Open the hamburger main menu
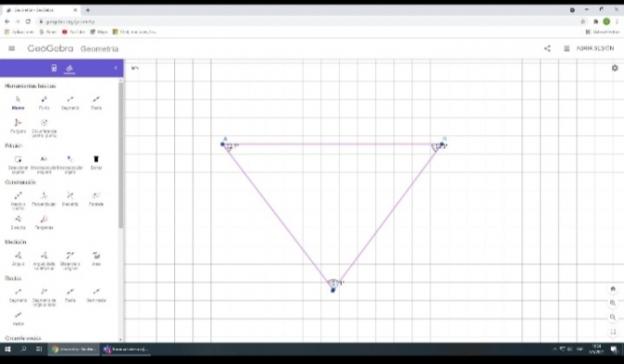 [x=11, y=48]
